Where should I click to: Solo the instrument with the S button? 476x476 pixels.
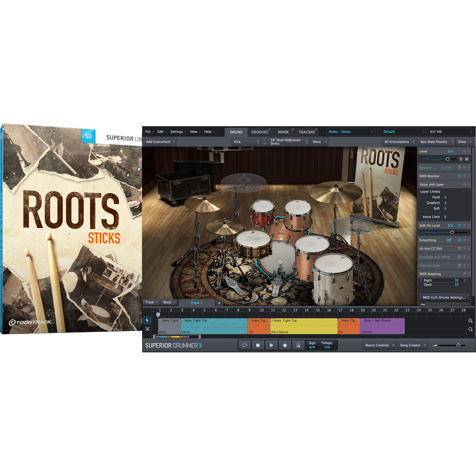[460, 159]
